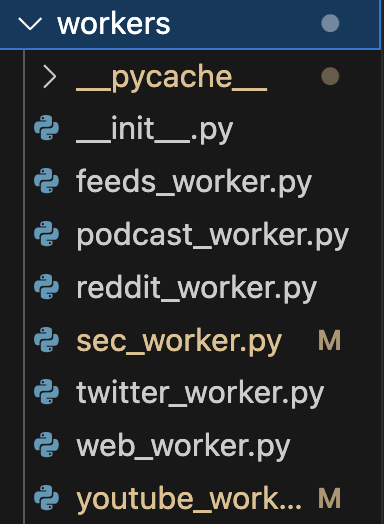
Task: Click Python icon beside sec_worker.py
Action: coord(46,339)
